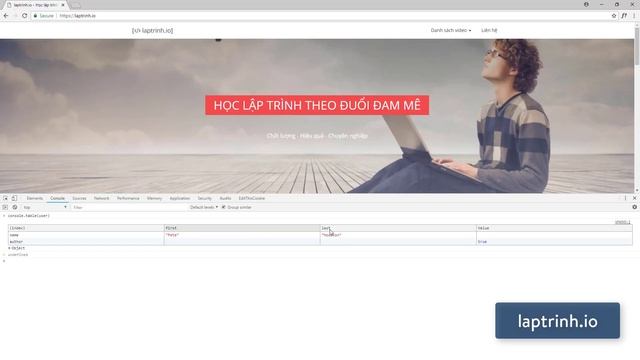Sort table by Value column header
Viewport: 640px width, 360px height.
554,228
